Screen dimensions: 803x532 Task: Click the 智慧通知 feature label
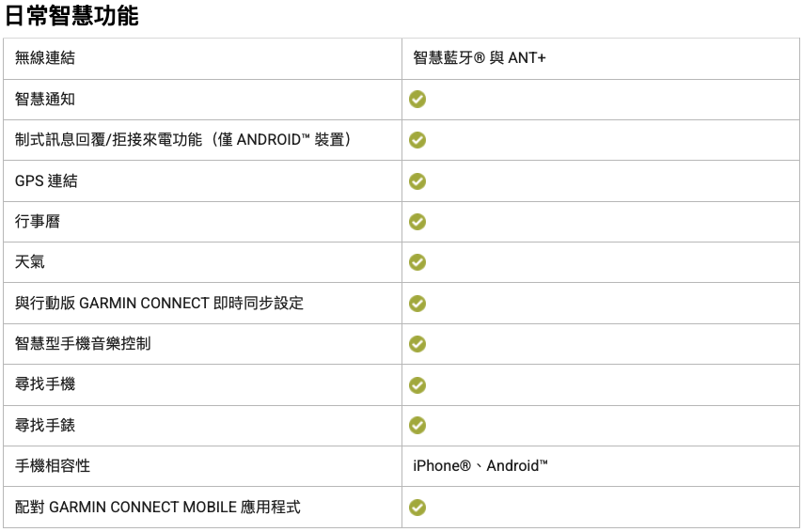(45, 99)
